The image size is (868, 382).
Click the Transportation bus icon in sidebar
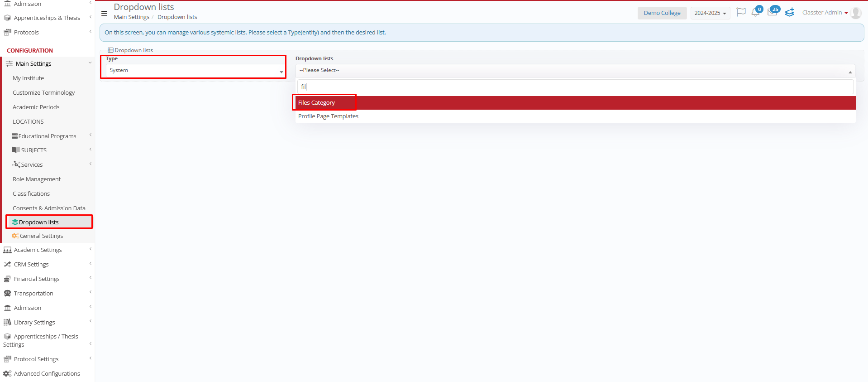(7, 294)
